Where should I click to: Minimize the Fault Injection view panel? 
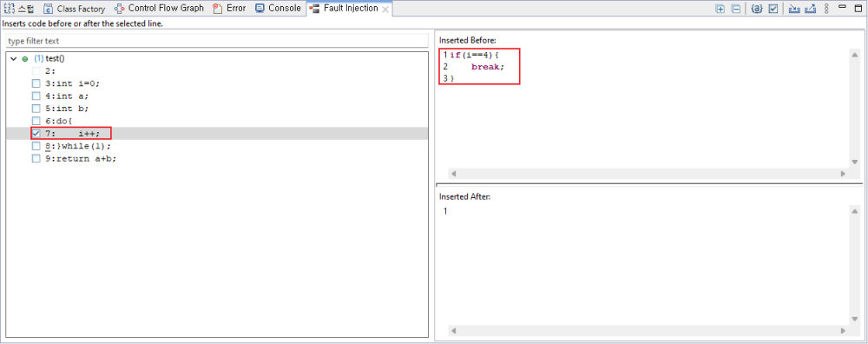[842, 7]
